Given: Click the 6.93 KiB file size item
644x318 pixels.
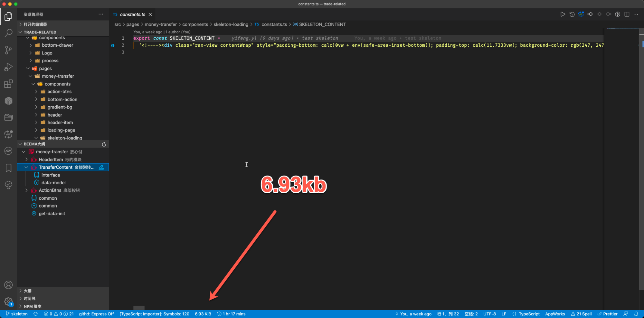Looking at the screenshot, I should point(203,314).
